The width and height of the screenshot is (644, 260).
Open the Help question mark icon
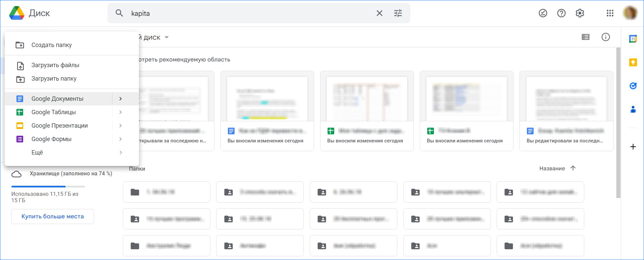(x=561, y=13)
